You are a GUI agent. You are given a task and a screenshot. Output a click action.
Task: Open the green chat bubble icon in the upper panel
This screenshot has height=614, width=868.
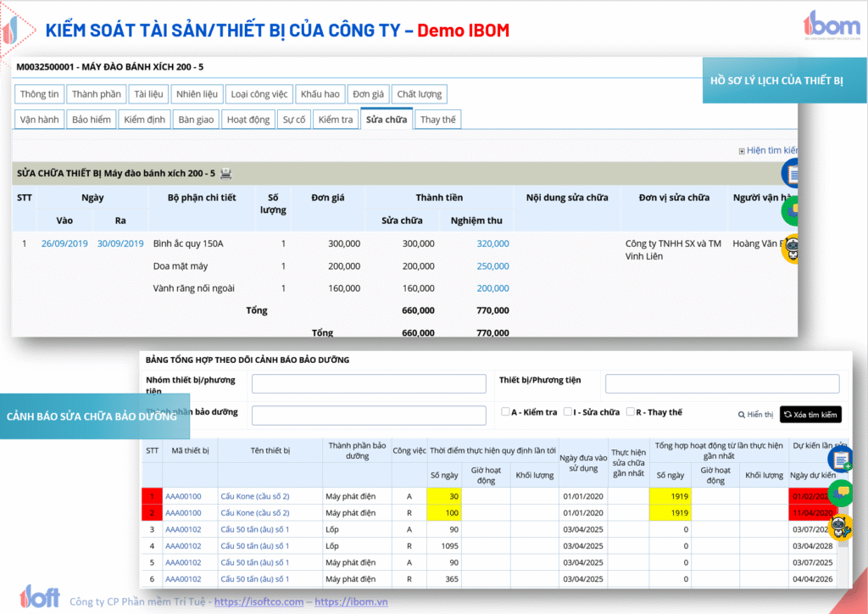(793, 210)
